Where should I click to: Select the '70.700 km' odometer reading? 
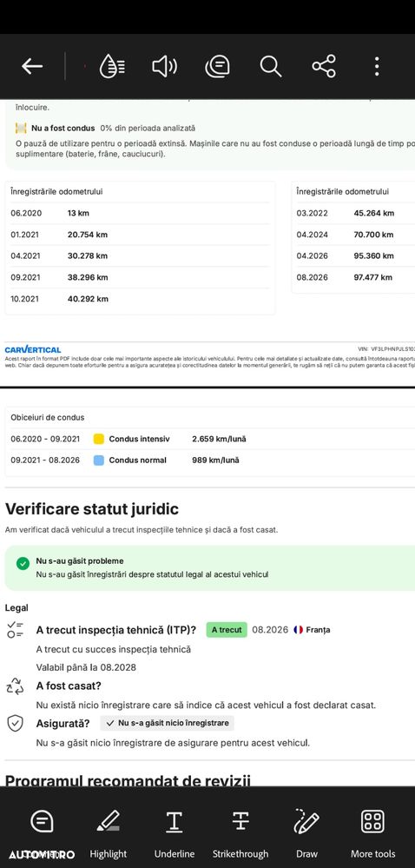(x=373, y=235)
